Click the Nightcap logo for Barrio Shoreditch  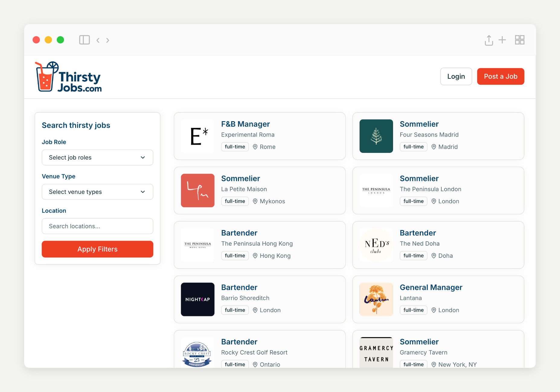point(198,299)
